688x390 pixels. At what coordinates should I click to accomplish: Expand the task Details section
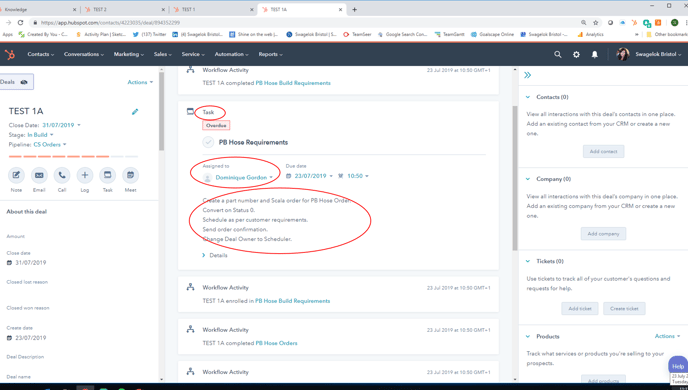point(215,255)
